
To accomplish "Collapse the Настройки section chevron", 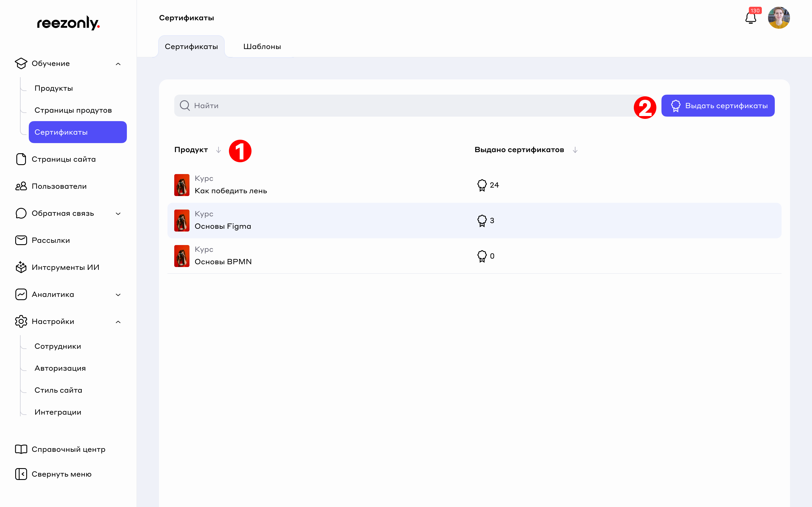I will pos(118,322).
